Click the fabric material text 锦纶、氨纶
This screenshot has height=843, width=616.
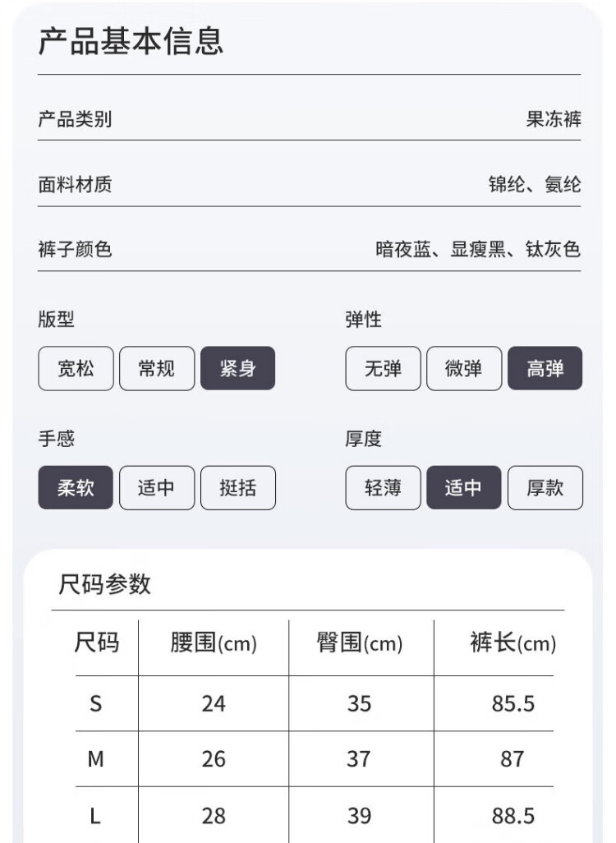coord(535,185)
